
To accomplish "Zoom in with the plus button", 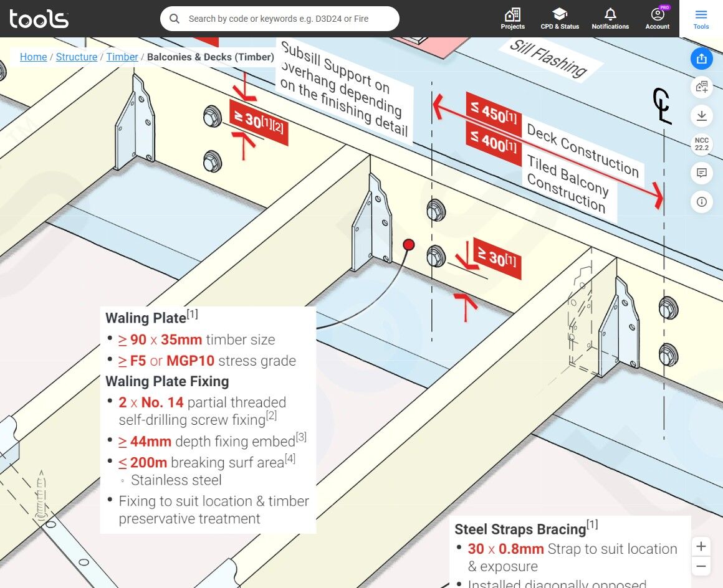I will (x=701, y=546).
